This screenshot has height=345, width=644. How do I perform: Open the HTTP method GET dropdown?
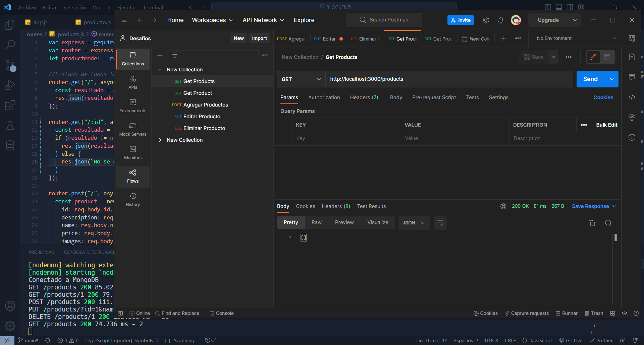tap(301, 79)
